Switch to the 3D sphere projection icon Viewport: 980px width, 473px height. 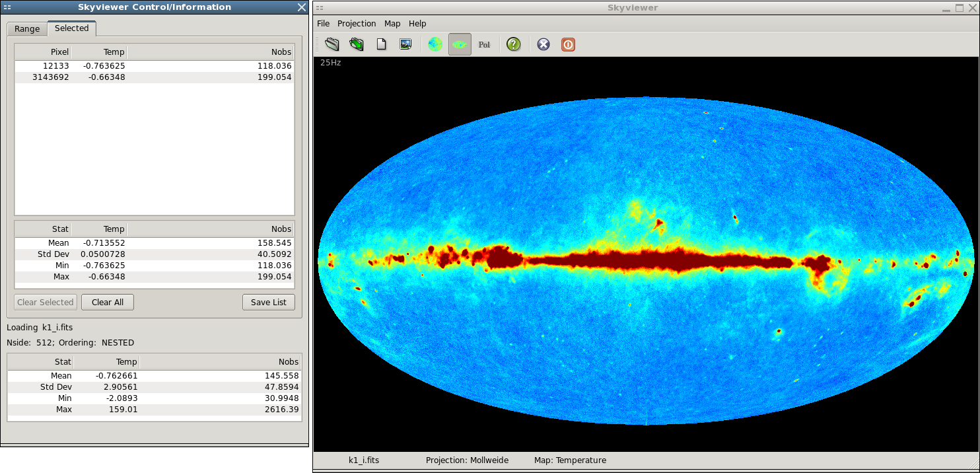tap(435, 44)
